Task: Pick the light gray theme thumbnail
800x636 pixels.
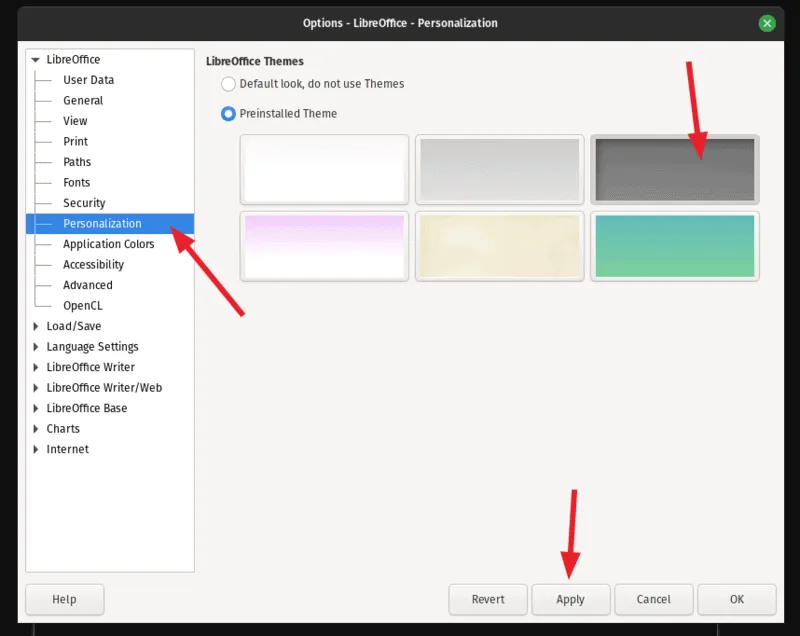Action: (499, 170)
